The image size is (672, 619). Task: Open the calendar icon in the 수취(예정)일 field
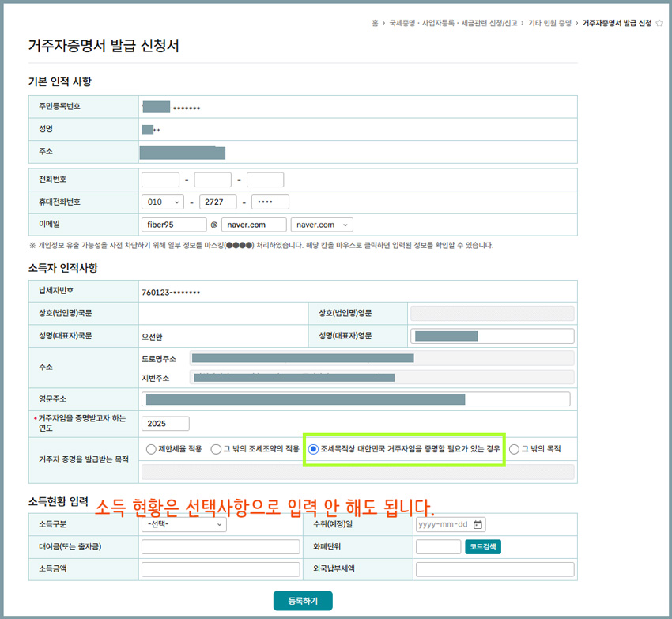[x=478, y=523]
